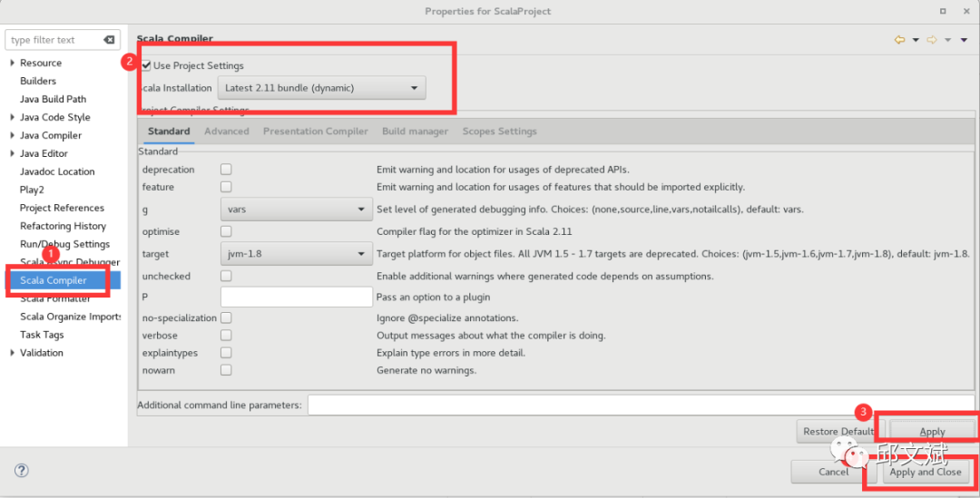Switch to the Standard tab
The width and height of the screenshot is (980, 498).
coord(169,132)
